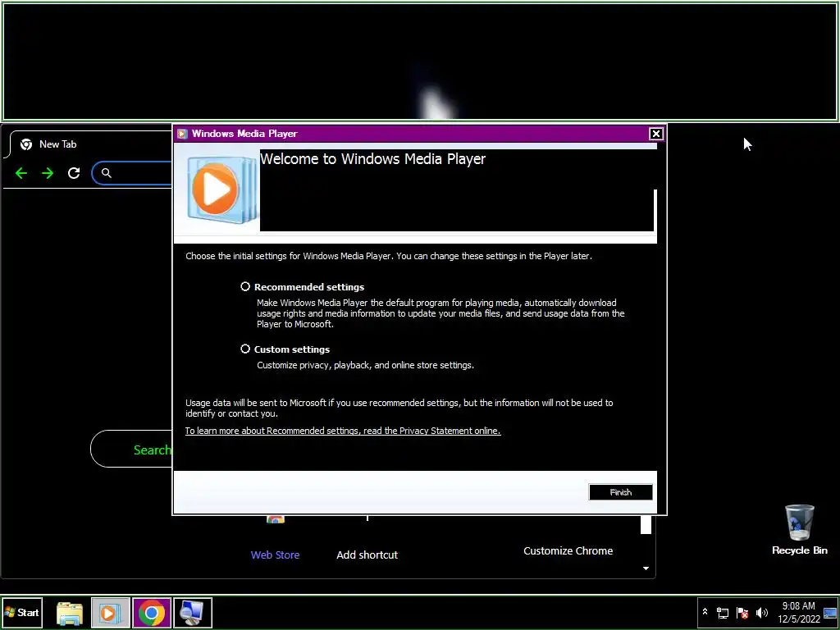
Task: Open the Privacy Statement online link
Action: point(343,431)
